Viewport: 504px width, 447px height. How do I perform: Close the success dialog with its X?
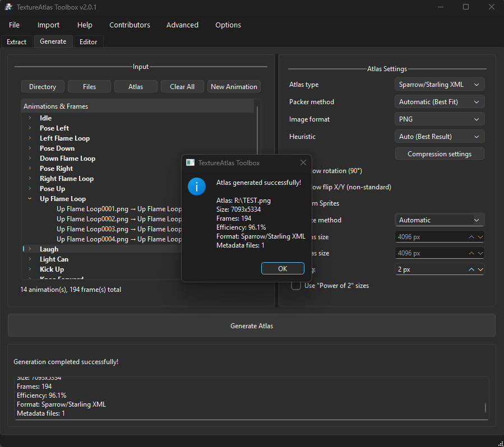(303, 162)
